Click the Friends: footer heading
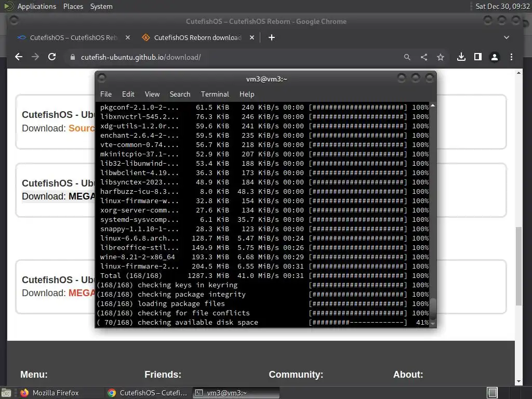The height and width of the screenshot is (399, 532). 163,375
